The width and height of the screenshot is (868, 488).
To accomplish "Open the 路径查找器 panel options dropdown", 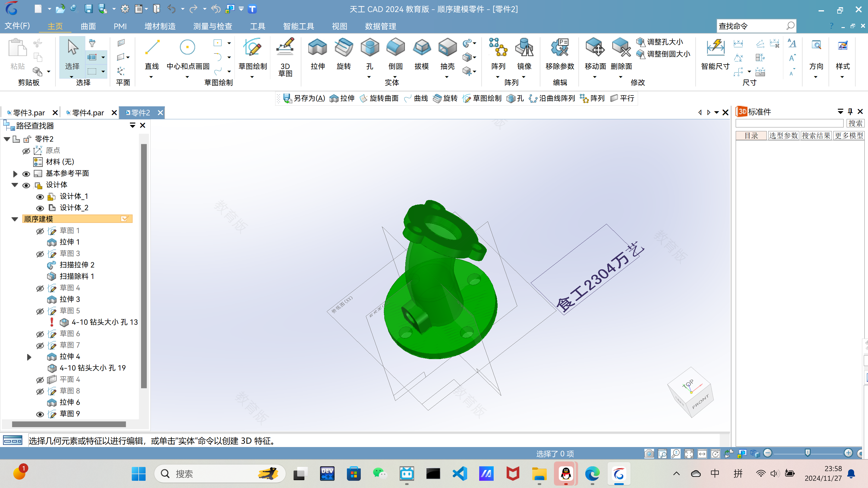I will [x=132, y=125].
